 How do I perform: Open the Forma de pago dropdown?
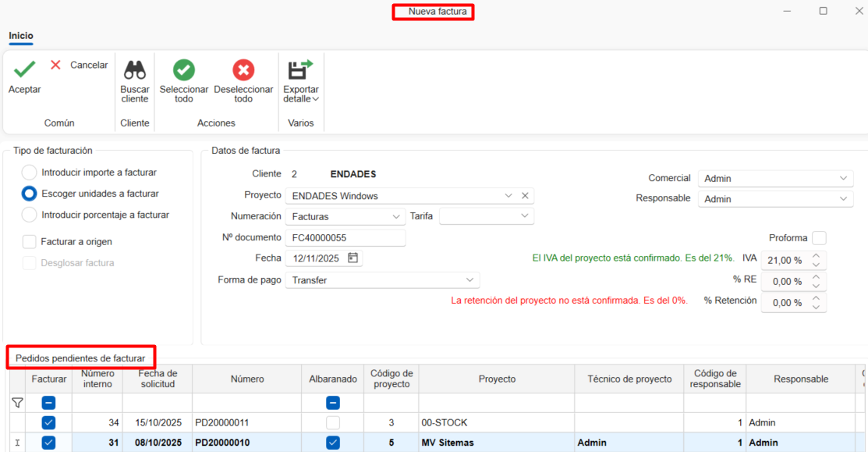click(x=468, y=279)
